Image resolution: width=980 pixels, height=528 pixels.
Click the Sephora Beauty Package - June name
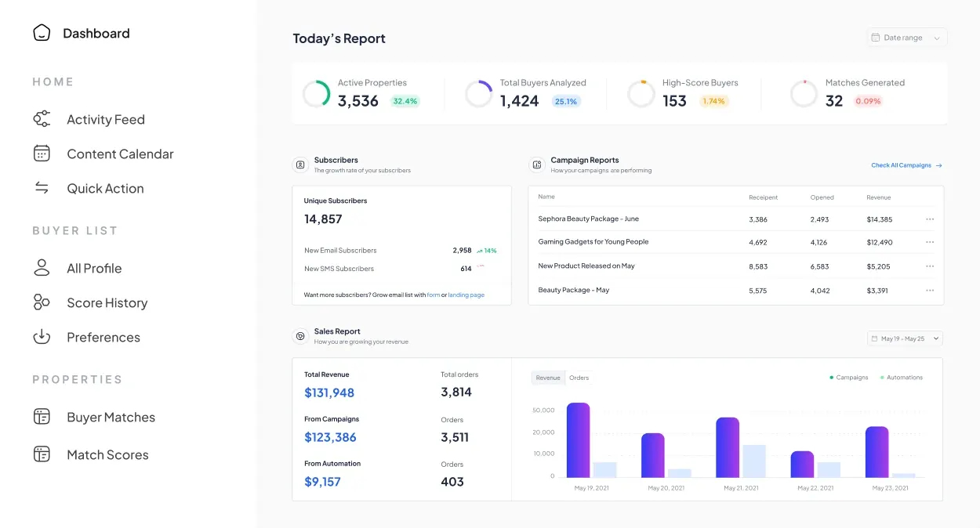589,219
